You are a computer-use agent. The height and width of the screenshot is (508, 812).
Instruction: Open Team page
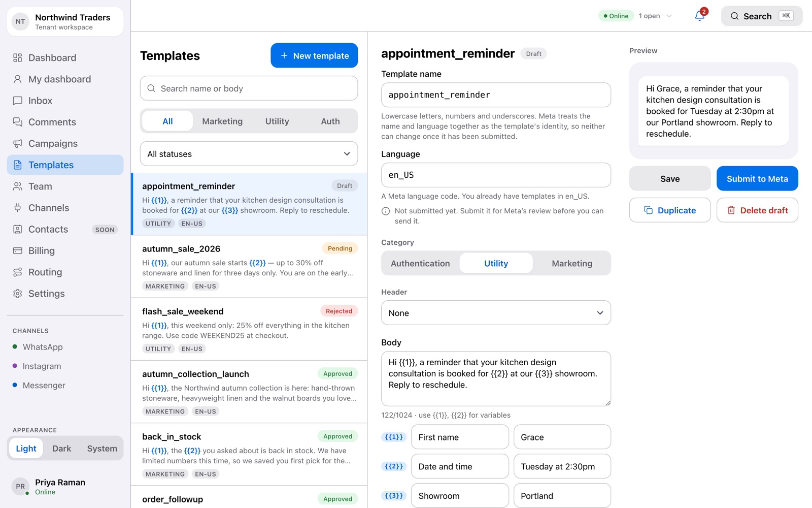[x=65, y=186]
